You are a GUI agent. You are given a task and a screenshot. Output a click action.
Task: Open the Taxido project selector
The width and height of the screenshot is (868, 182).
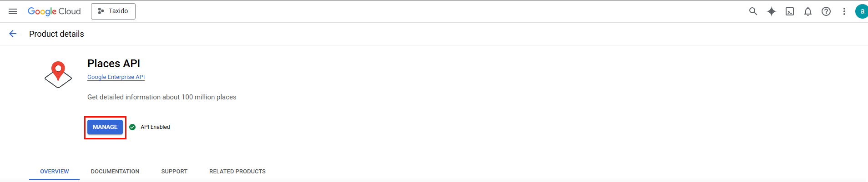pos(113,11)
